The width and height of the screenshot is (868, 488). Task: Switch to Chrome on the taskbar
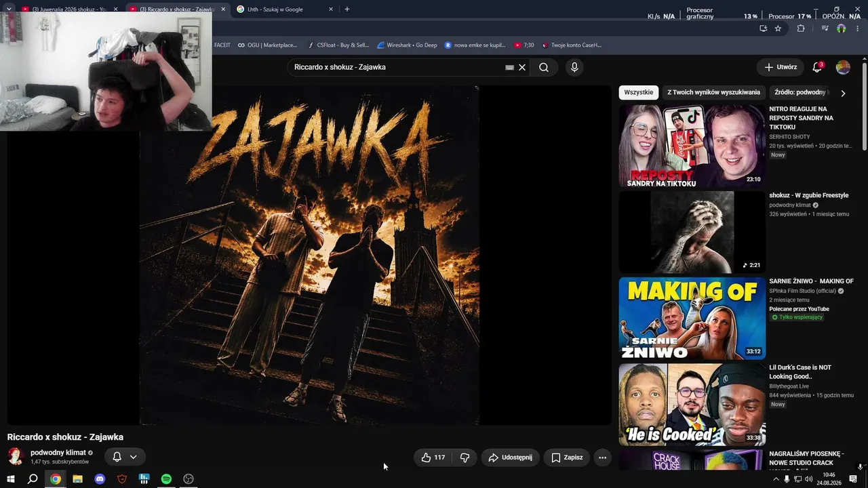(56, 479)
